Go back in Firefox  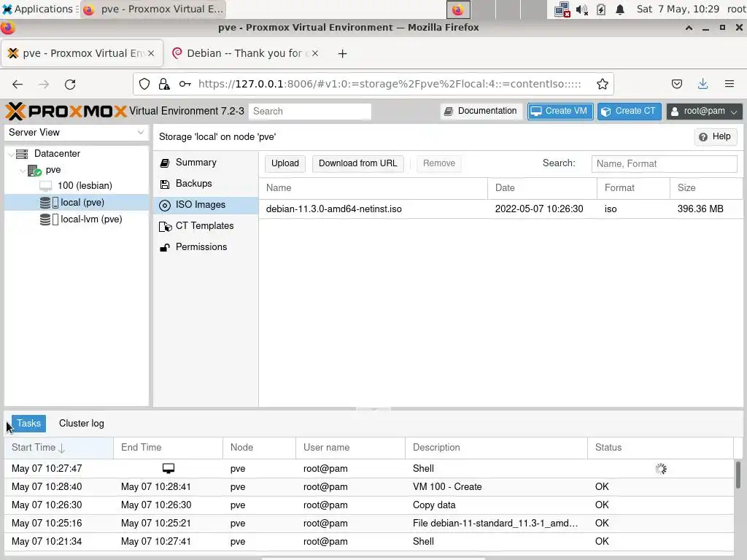[18, 85]
